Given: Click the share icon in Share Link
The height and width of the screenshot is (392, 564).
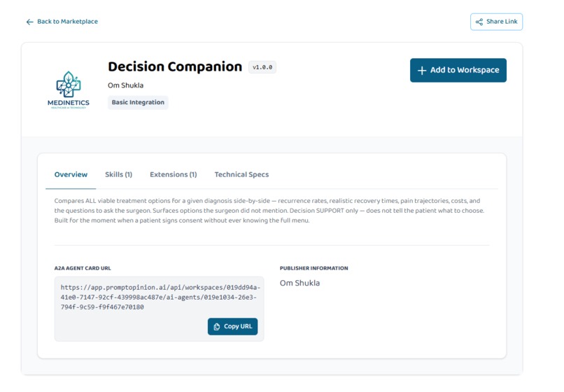Looking at the screenshot, I should [x=479, y=22].
